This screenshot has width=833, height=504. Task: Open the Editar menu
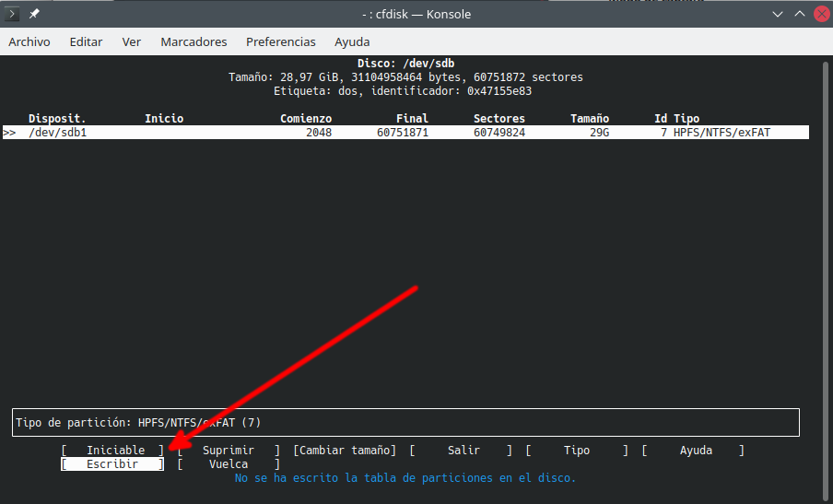tap(86, 41)
